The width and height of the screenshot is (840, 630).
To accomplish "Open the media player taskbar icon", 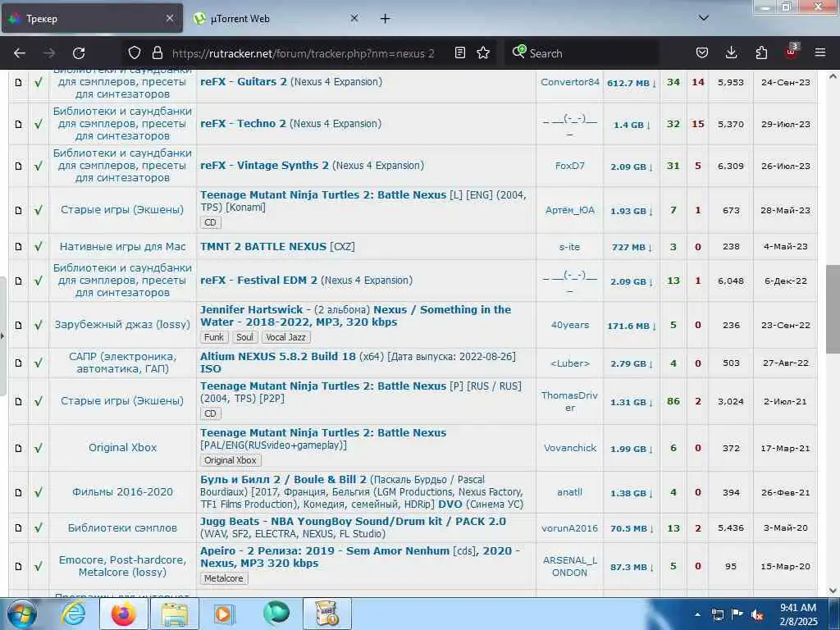I will pyautogui.click(x=223, y=614).
